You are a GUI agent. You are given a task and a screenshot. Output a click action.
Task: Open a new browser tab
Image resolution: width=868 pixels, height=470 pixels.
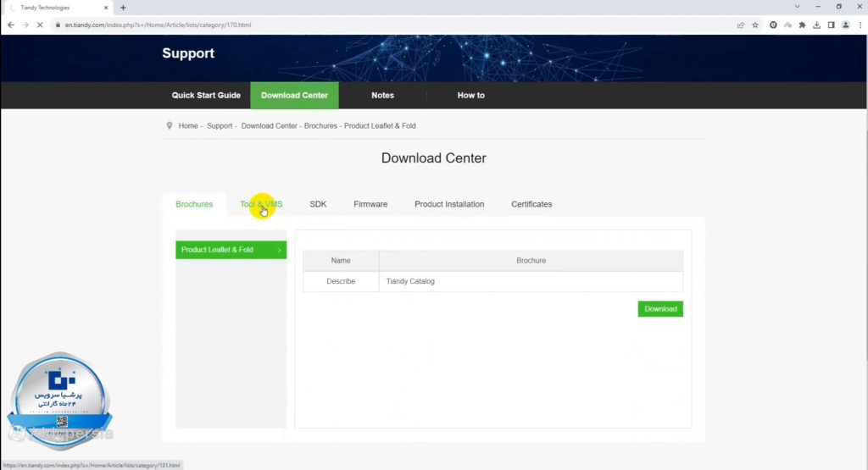tap(123, 8)
